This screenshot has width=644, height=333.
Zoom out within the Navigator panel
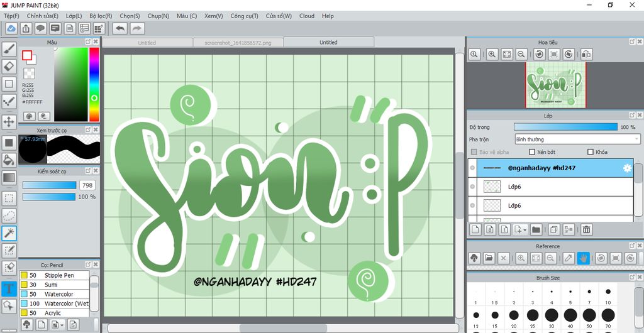521,54
